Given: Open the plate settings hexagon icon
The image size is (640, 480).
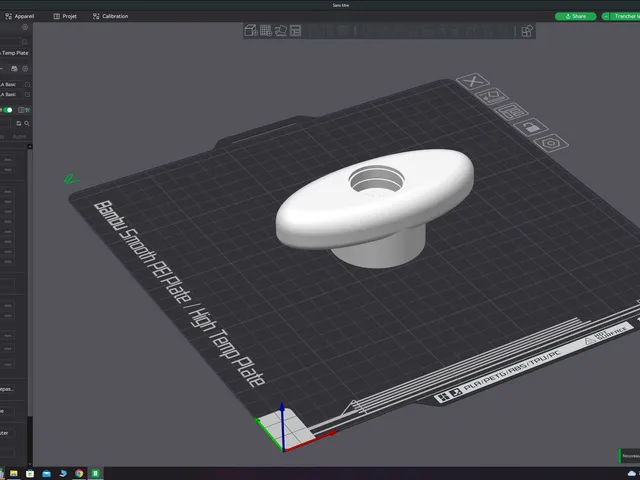Looking at the screenshot, I should tap(551, 143).
